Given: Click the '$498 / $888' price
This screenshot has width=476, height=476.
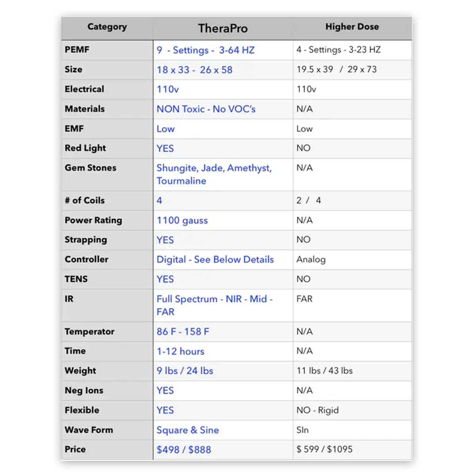Looking at the screenshot, I should pyautogui.click(x=184, y=450).
